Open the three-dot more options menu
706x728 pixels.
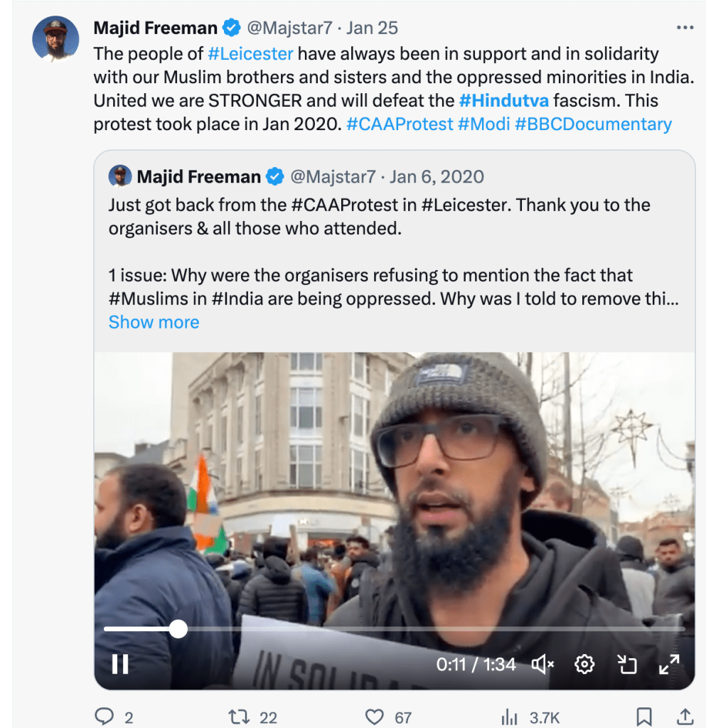click(685, 28)
